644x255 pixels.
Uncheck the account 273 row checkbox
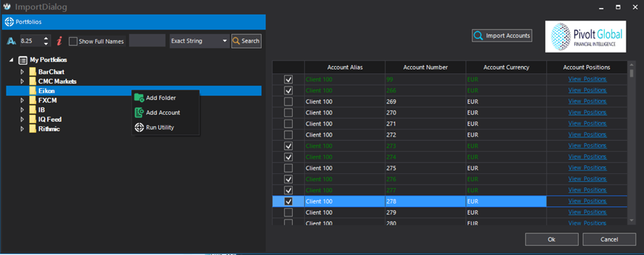[x=289, y=146]
